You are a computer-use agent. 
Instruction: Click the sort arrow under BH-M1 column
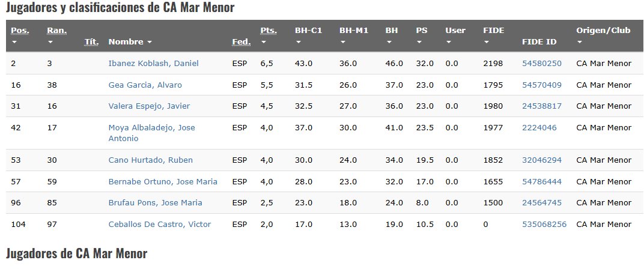coord(343,42)
